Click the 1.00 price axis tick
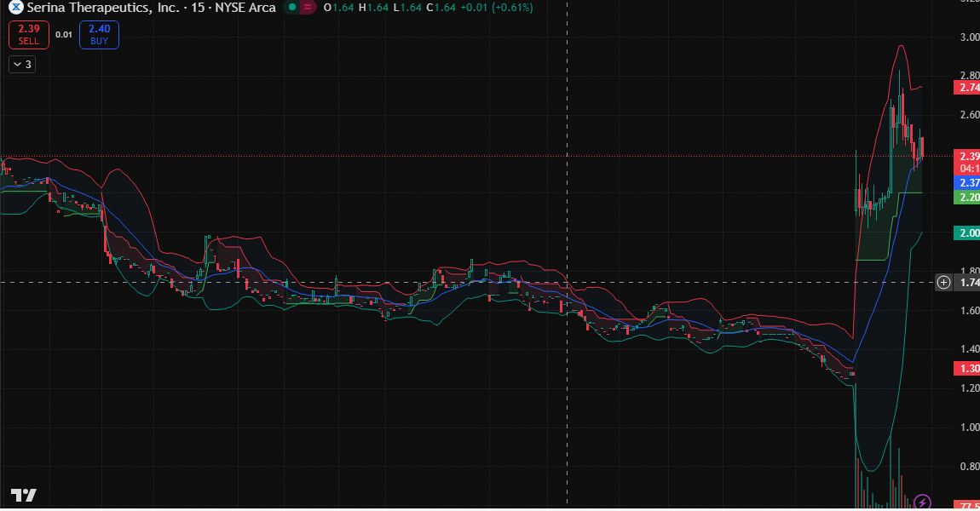The image size is (980, 511). (x=970, y=428)
